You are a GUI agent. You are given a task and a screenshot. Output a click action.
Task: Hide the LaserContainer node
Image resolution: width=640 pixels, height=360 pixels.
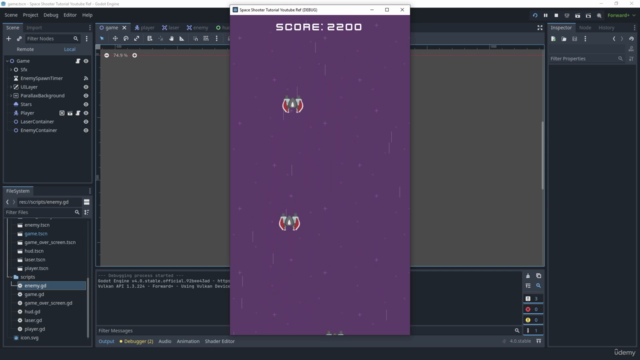point(86,122)
